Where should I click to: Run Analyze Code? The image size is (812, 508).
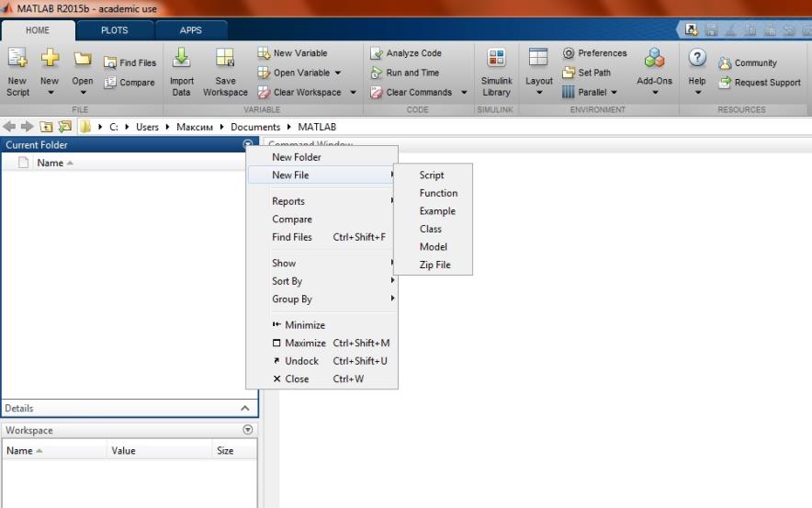coord(406,52)
